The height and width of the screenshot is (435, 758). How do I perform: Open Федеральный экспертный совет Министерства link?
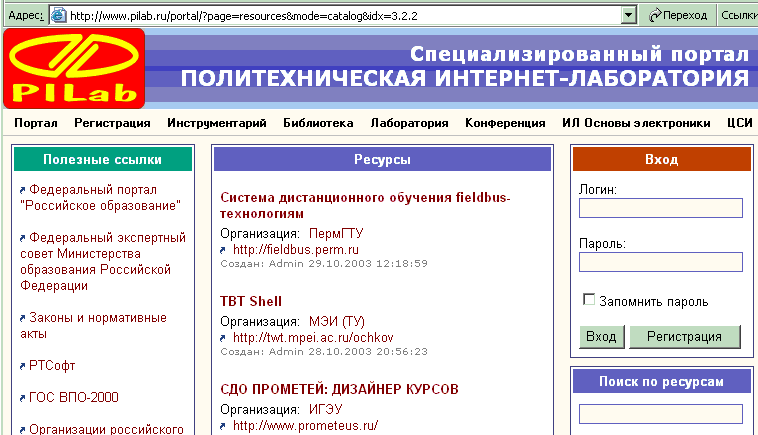click(103, 261)
